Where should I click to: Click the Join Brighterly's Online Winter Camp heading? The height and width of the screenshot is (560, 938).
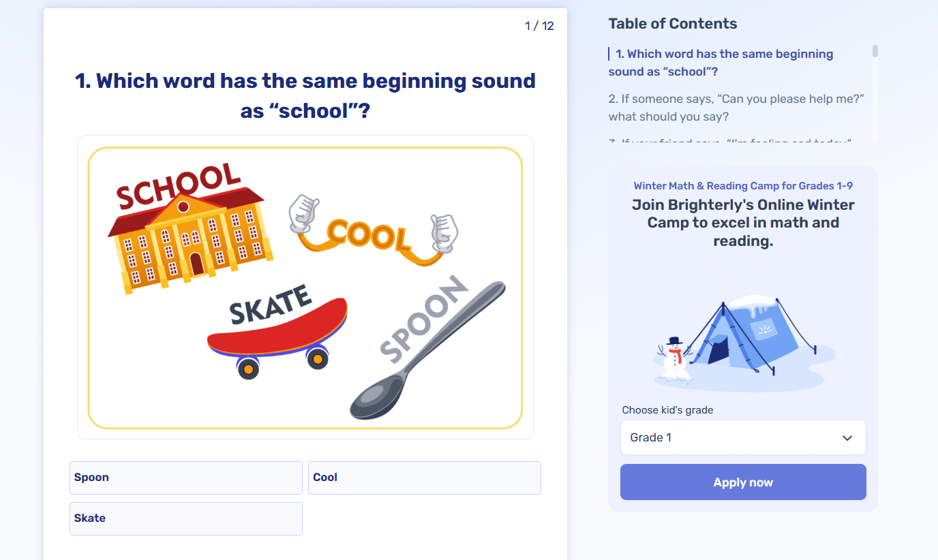coord(743,223)
